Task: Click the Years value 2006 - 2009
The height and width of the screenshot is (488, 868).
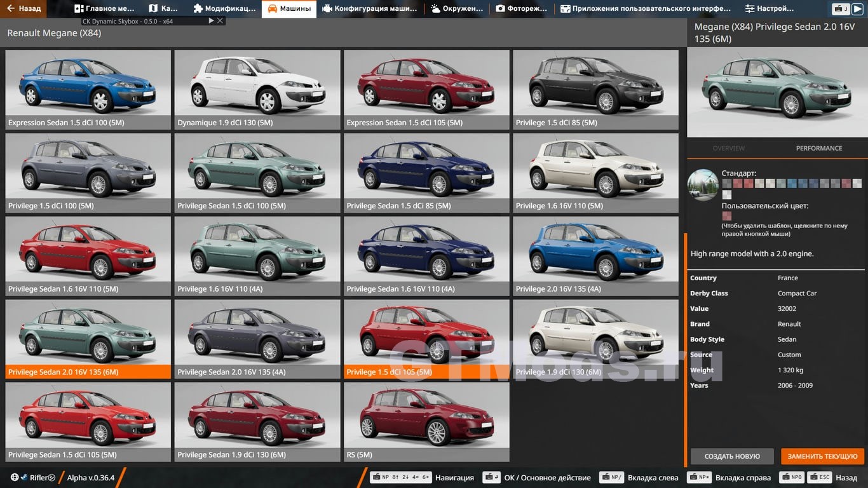Action: coord(795,385)
